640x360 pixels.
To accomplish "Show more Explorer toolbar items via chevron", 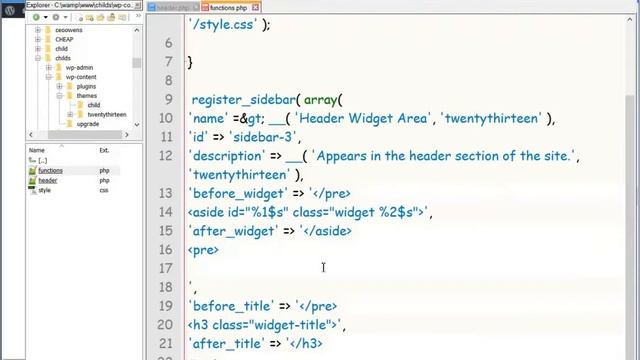I will (x=138, y=16).
